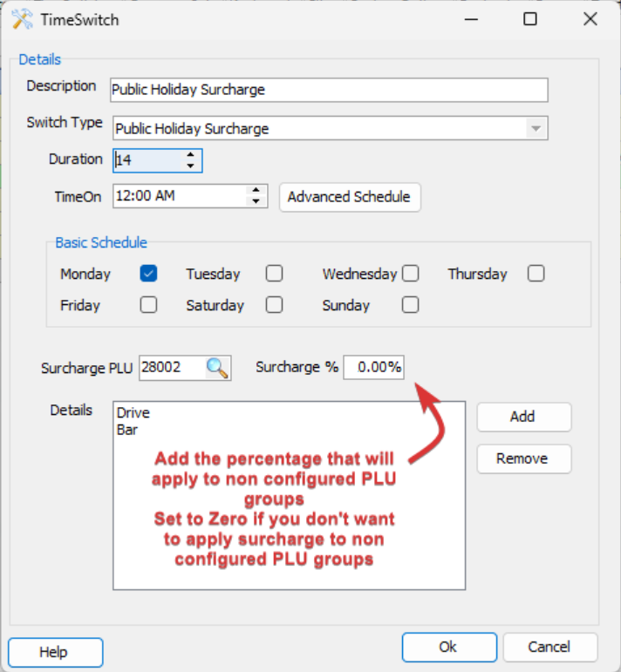
Task: Open the Switch Type dropdown
Action: pyautogui.click(x=536, y=129)
